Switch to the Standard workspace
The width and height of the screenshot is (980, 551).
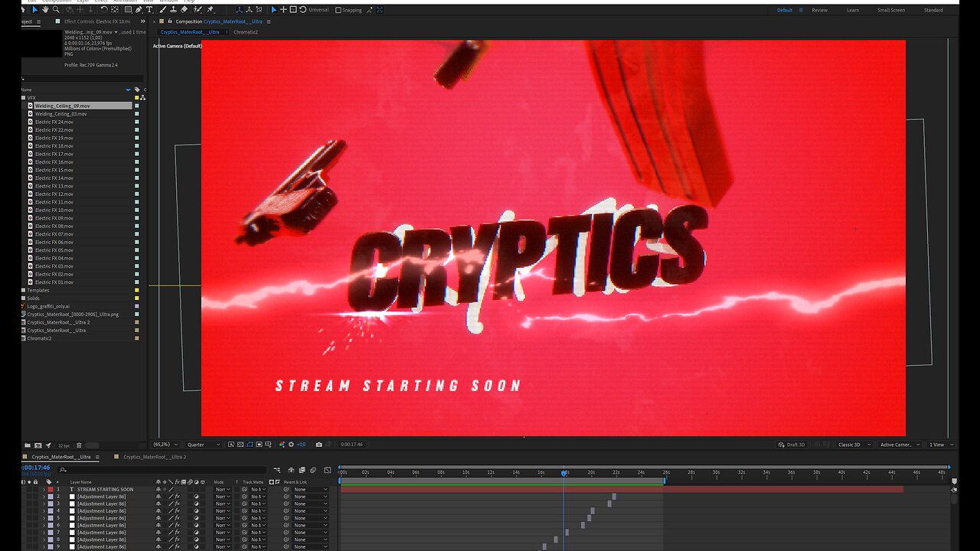[x=933, y=10]
